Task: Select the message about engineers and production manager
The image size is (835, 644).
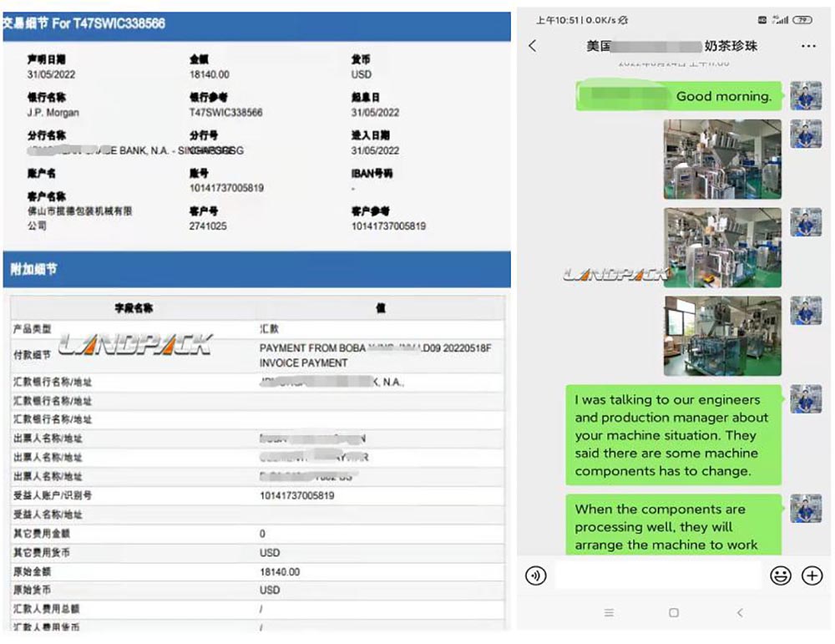Action: point(673,435)
